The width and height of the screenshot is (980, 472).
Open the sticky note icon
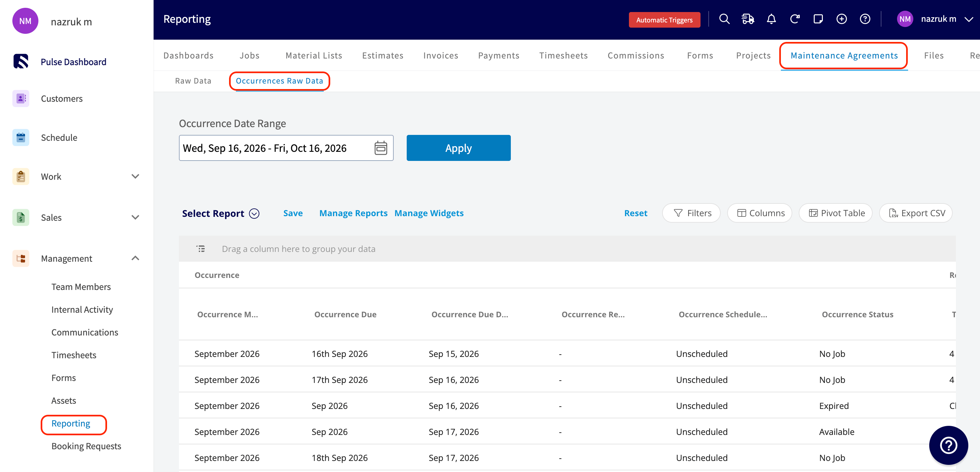(x=818, y=19)
